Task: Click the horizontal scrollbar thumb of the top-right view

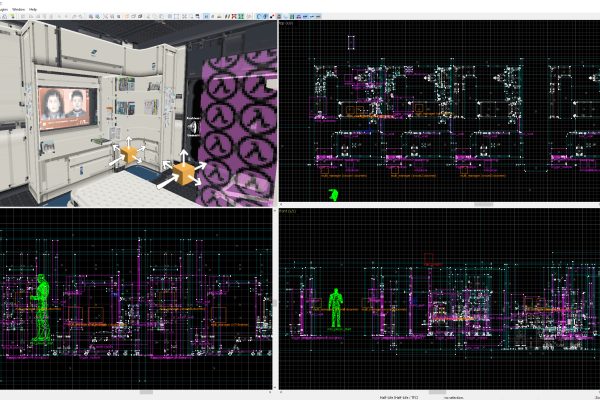Action: [483, 205]
